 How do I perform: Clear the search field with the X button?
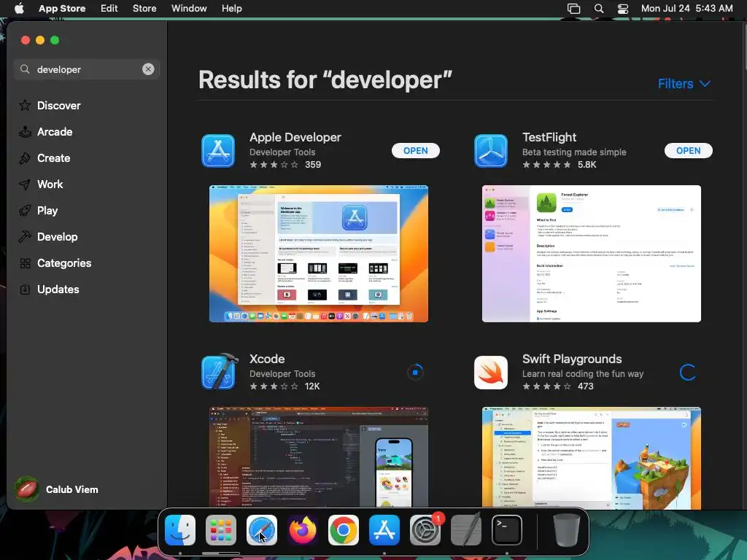pyautogui.click(x=148, y=69)
